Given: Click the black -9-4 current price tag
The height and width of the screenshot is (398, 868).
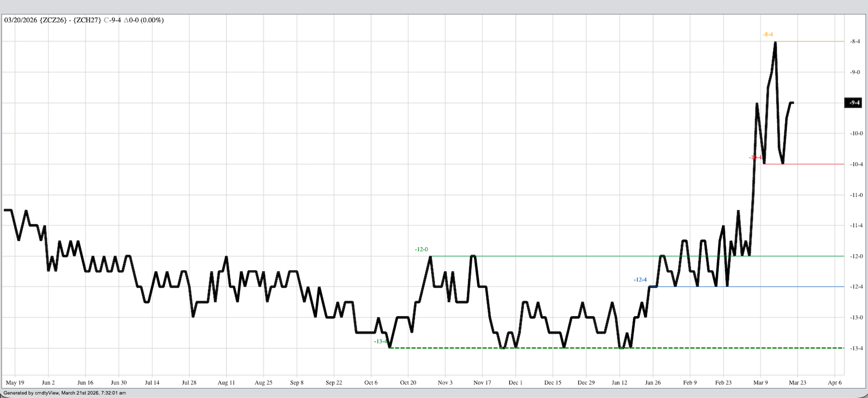Looking at the screenshot, I should [853, 103].
